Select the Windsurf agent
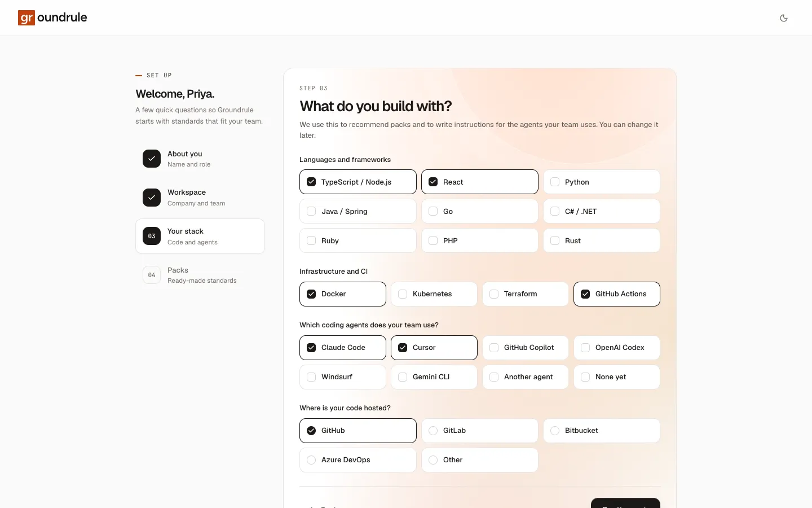This screenshot has height=508, width=812. (343, 377)
